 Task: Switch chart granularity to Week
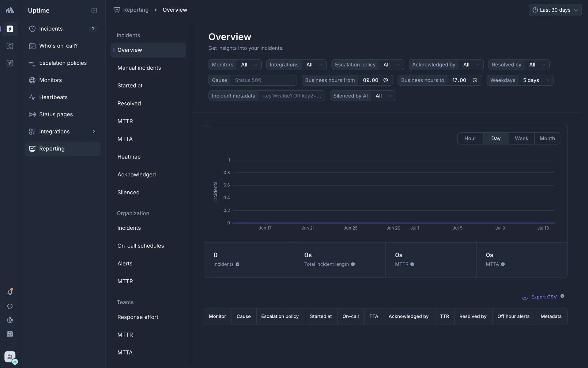pyautogui.click(x=521, y=139)
